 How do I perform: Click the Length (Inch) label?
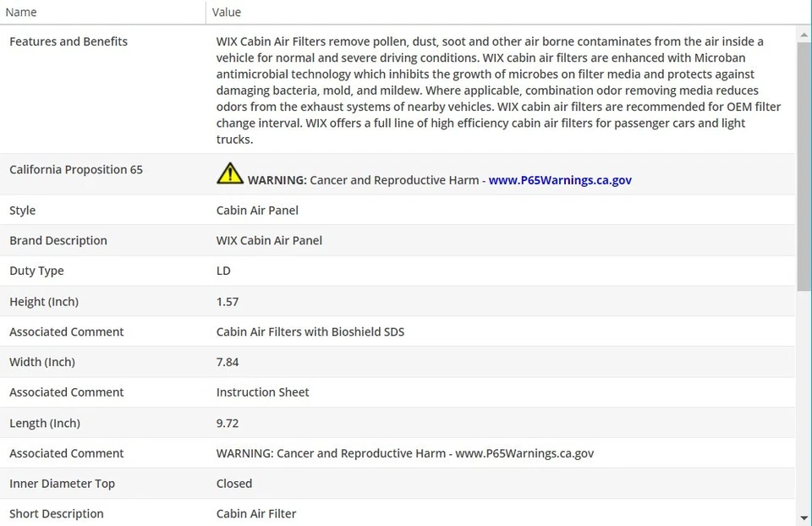45,423
